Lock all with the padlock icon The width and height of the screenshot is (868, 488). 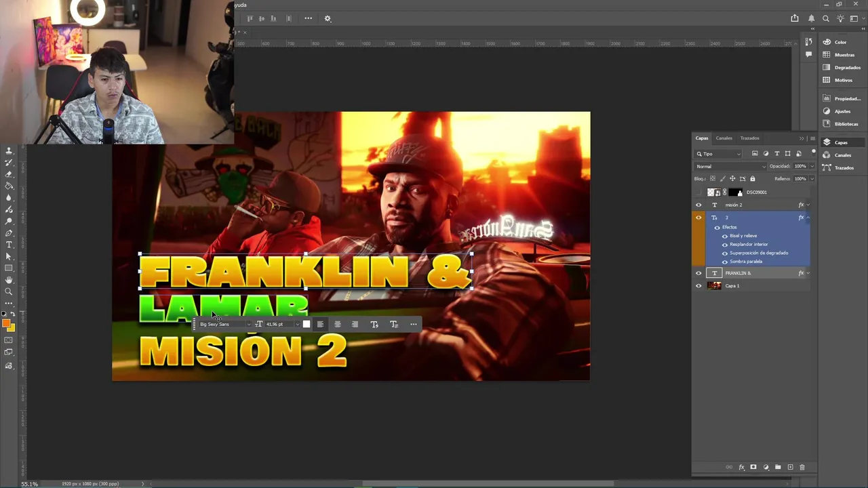(752, 179)
